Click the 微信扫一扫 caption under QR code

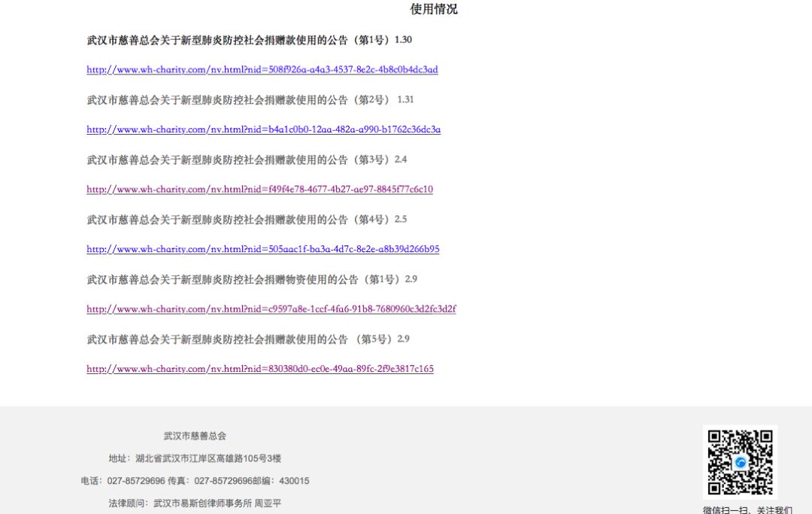click(x=747, y=509)
